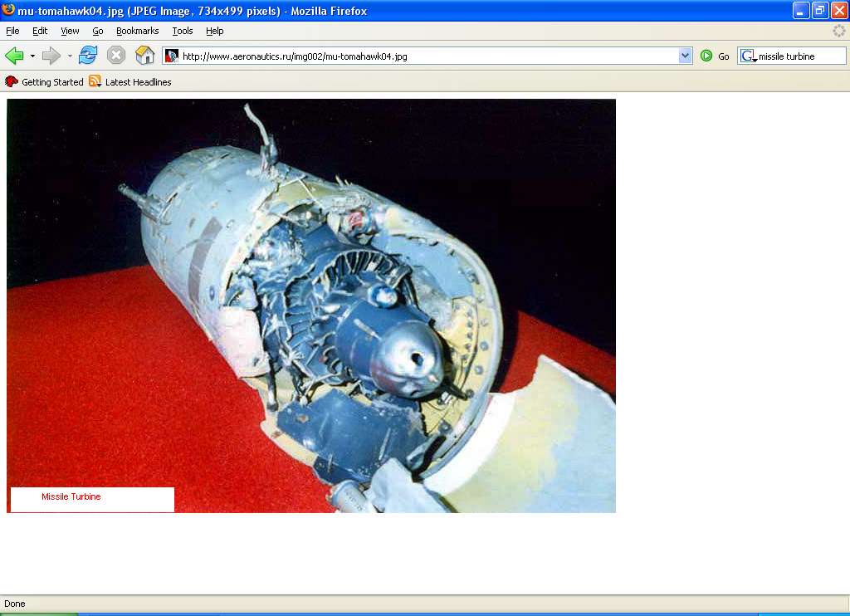Open the View menu
The height and width of the screenshot is (616, 850).
click(70, 31)
